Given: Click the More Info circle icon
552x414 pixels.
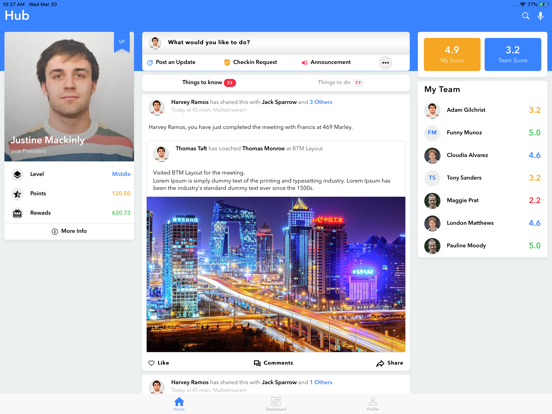Looking at the screenshot, I should coord(55,231).
